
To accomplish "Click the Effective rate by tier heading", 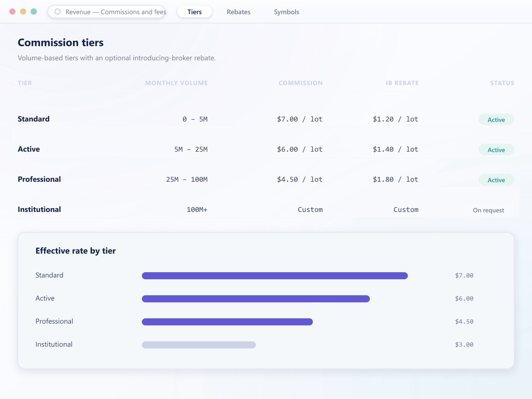I will pyautogui.click(x=76, y=251).
